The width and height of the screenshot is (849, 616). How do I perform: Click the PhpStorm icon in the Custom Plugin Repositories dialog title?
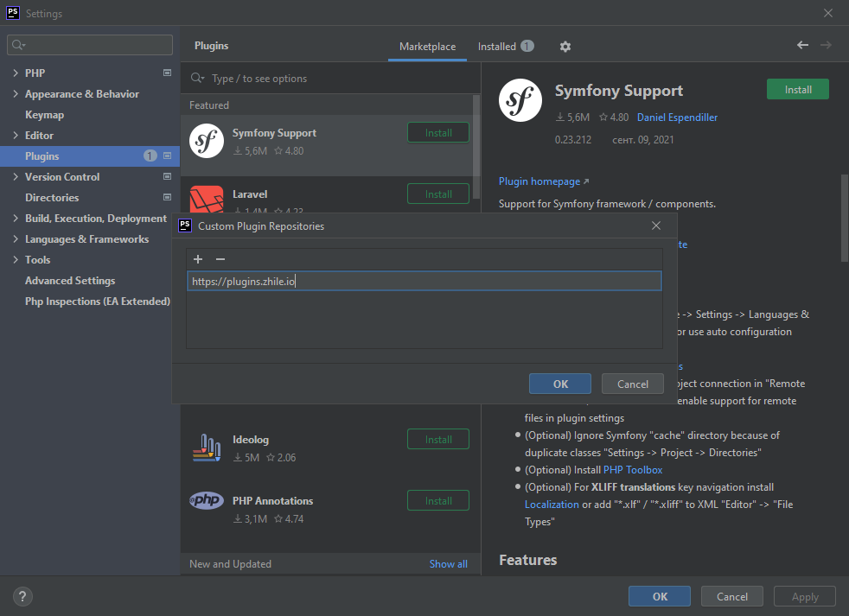(x=185, y=225)
